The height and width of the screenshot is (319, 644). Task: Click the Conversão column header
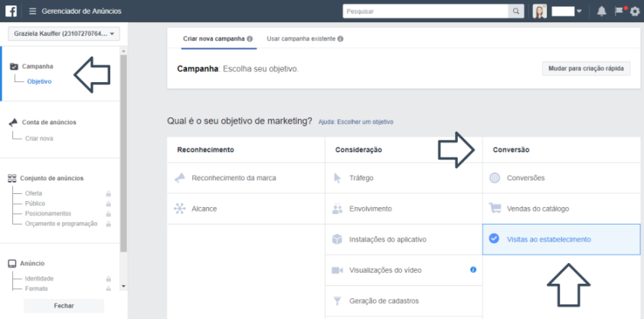511,150
